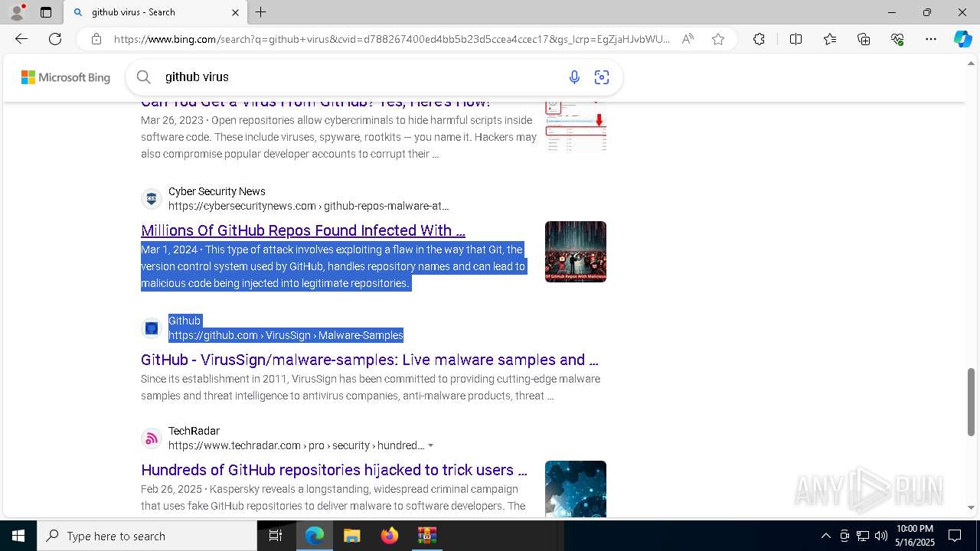
Task: Open the Extensions puzzle icon
Action: point(759,39)
